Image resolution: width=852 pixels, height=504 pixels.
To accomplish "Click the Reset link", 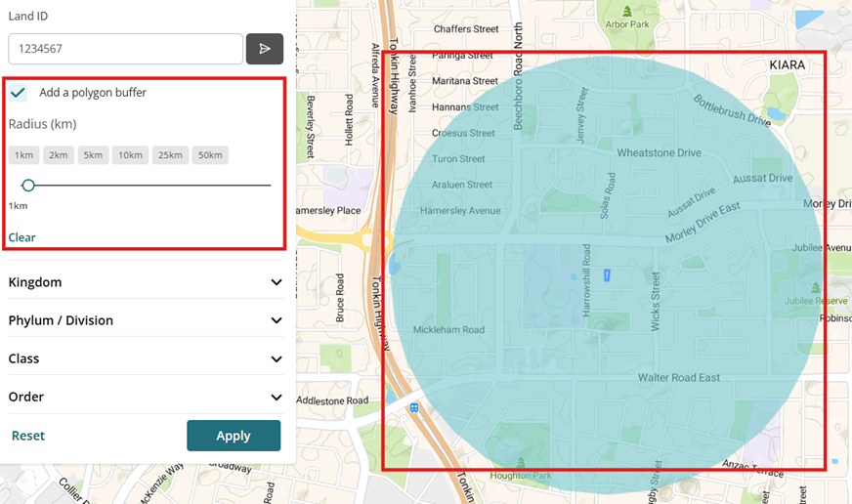I will click(28, 436).
